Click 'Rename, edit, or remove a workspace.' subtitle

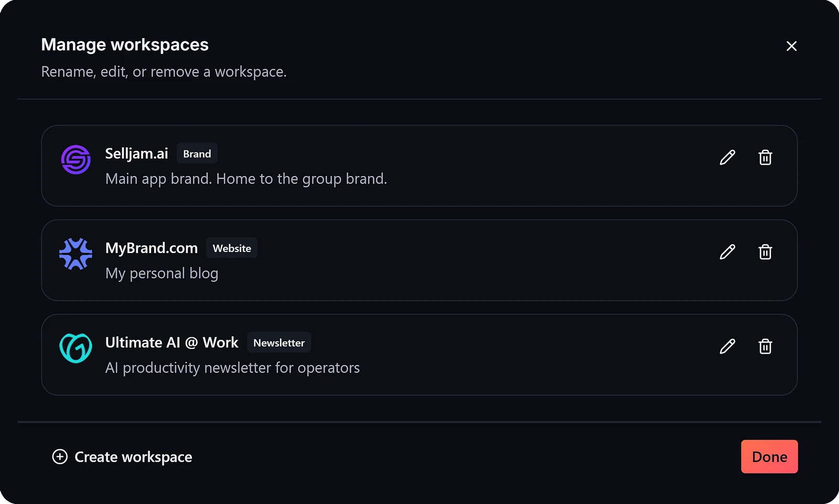164,72
